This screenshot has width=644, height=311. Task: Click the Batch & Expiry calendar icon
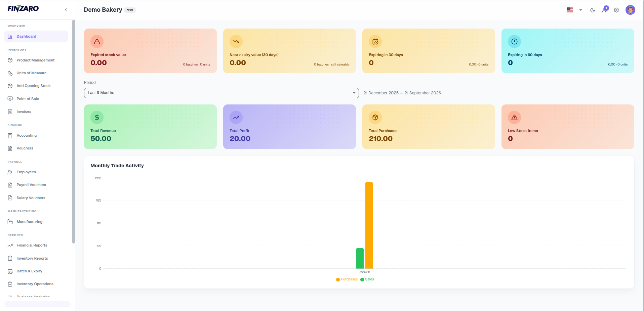[x=10, y=271]
